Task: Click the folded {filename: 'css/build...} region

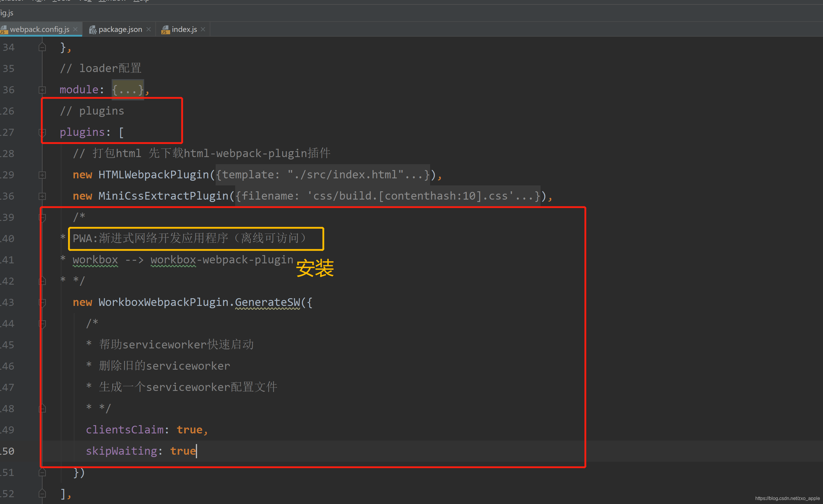Action: (388, 196)
